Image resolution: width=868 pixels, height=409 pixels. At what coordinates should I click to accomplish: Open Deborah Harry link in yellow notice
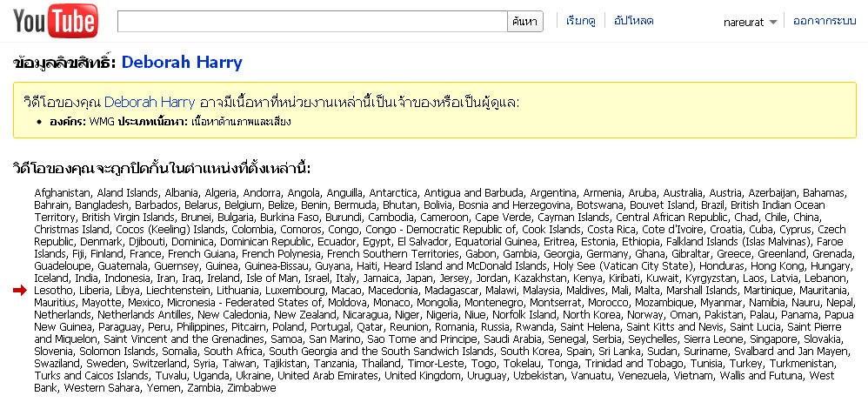point(150,102)
